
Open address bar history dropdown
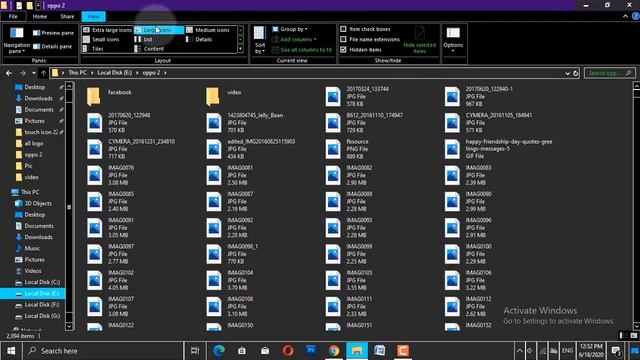click(x=567, y=73)
